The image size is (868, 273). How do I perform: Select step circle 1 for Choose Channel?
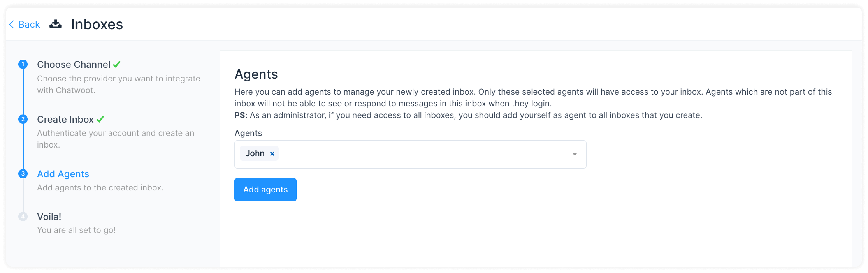[x=23, y=64]
